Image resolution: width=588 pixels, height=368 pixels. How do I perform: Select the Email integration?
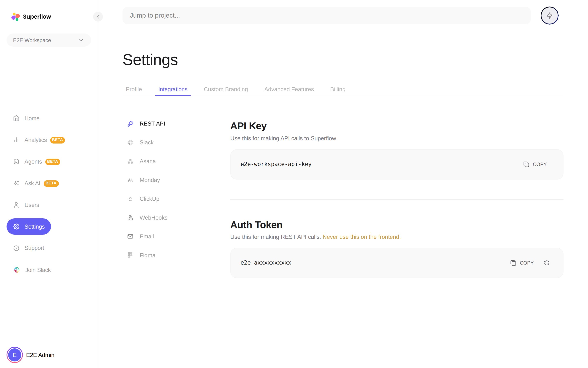141,236
